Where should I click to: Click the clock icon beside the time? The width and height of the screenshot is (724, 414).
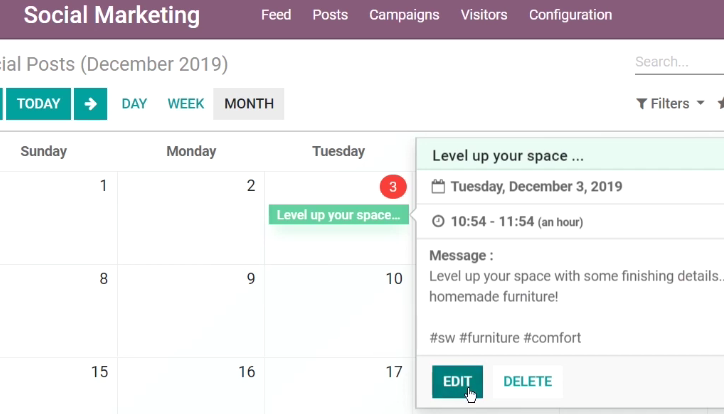tap(438, 222)
